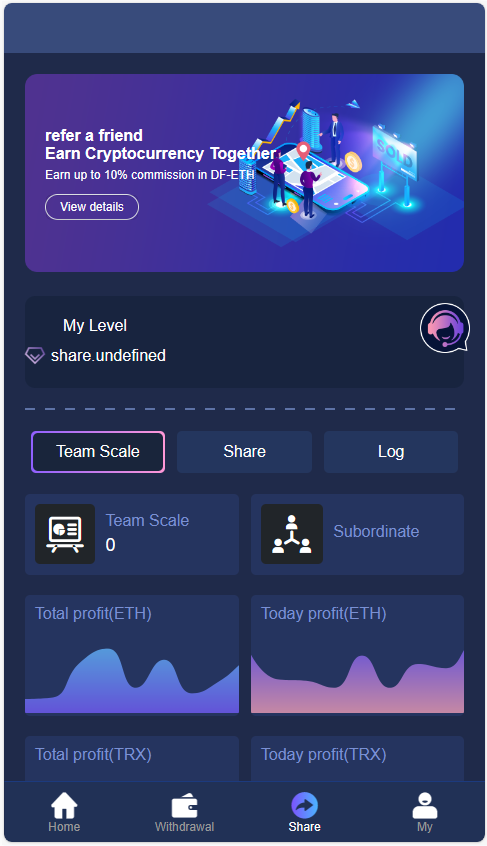Open the customer support headset icon
Image resolution: width=487 pixels, height=846 pixels.
445,328
